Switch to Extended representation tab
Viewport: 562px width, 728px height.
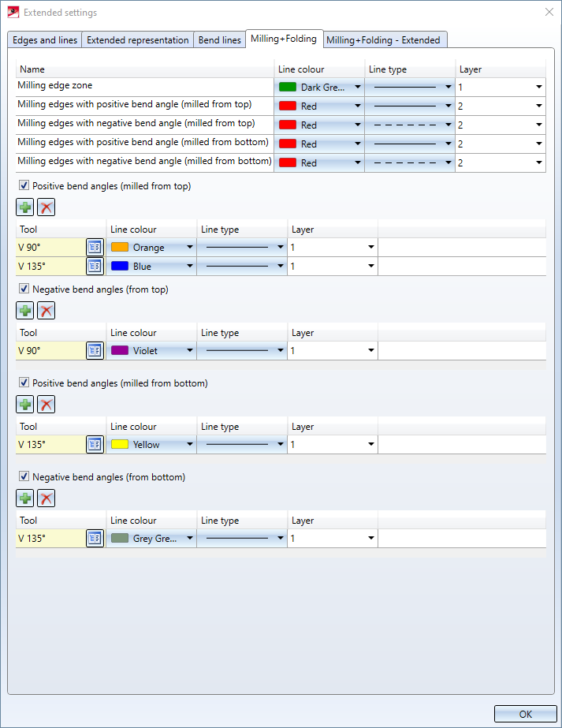(138, 40)
